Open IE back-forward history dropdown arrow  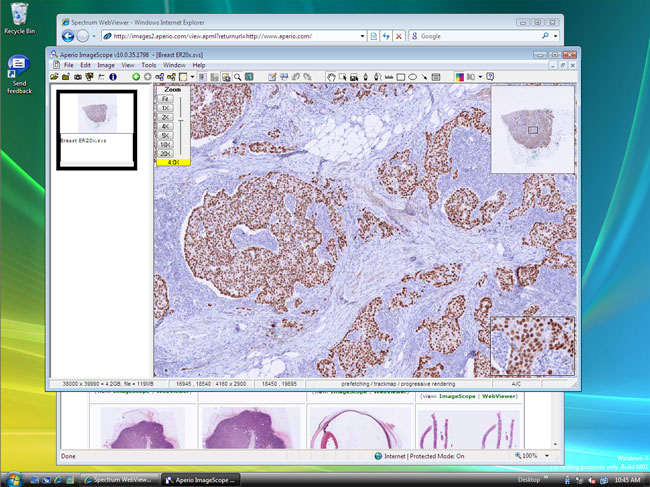94,36
